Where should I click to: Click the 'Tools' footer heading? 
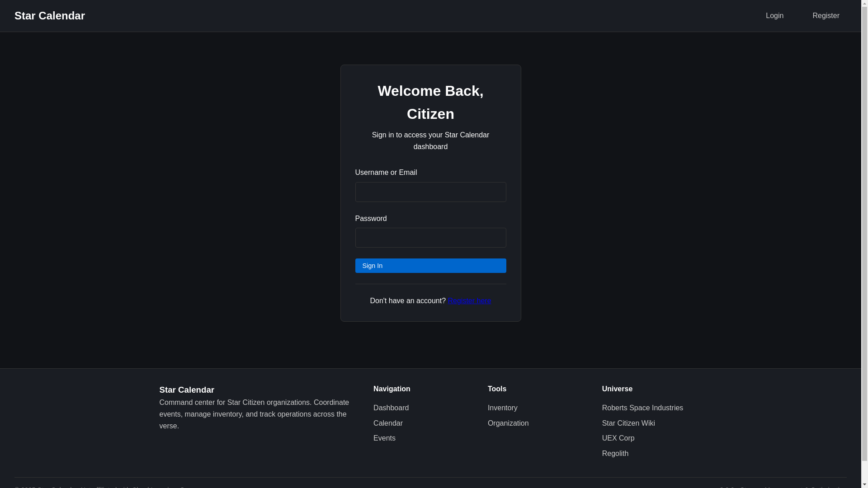tap(497, 389)
